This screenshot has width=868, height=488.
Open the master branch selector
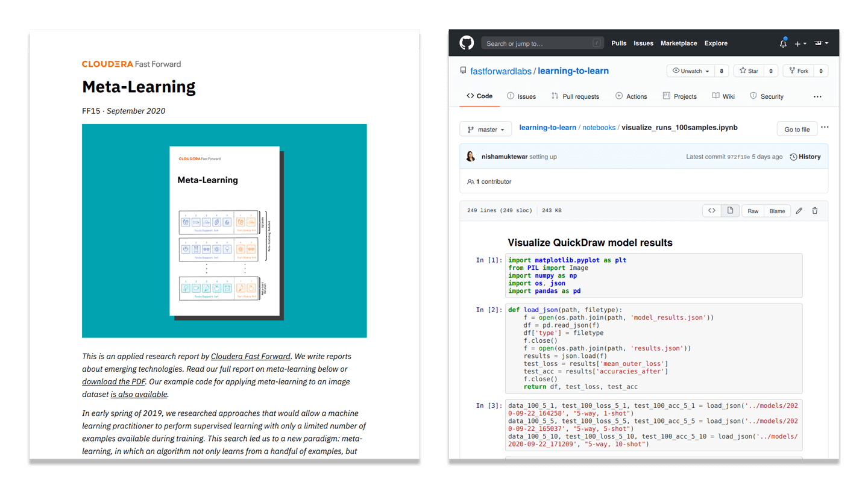[485, 130]
